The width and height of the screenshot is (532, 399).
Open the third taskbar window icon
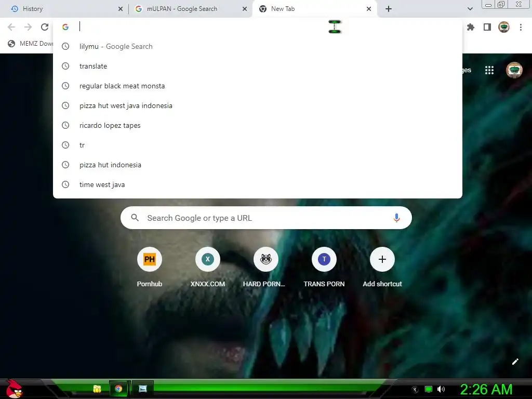pyautogui.click(x=143, y=389)
